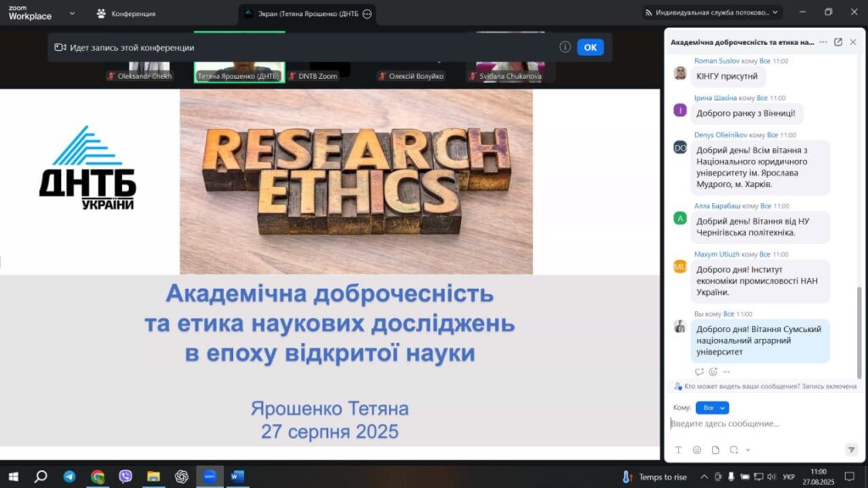Open the individual streaming service dropdown
Screen dimensions: 868x488
[711, 14]
